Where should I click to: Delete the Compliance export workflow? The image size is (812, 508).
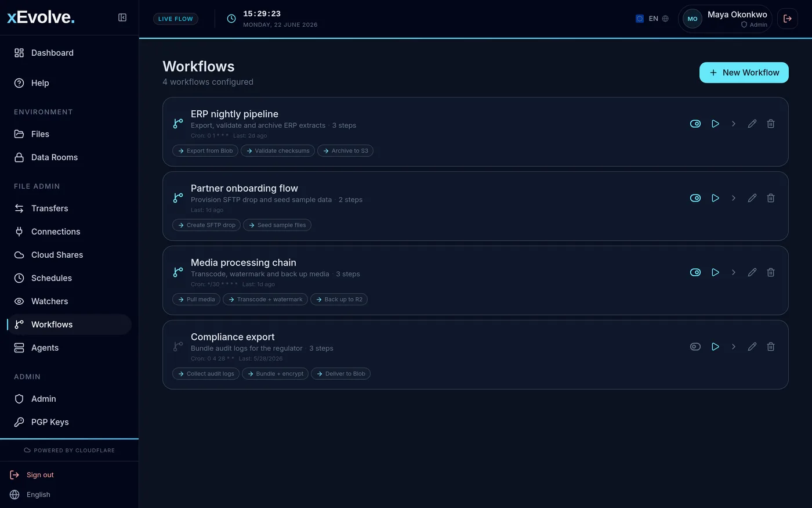pos(771,347)
